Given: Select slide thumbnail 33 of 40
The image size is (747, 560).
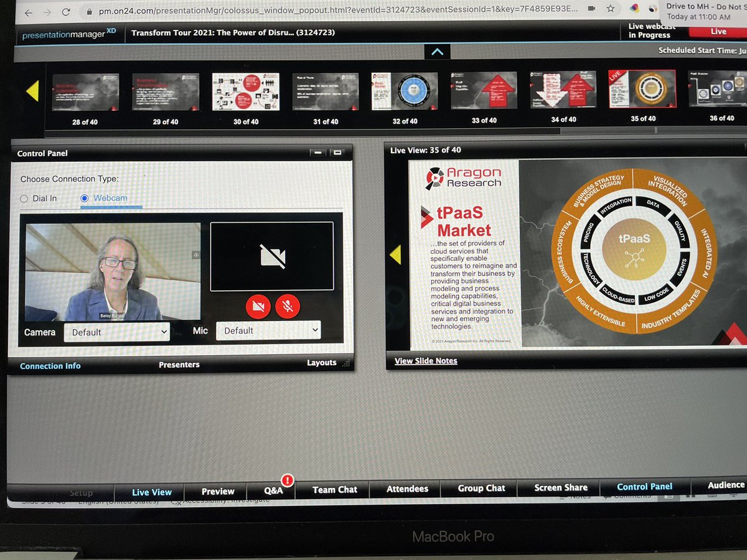Looking at the screenshot, I should [484, 91].
